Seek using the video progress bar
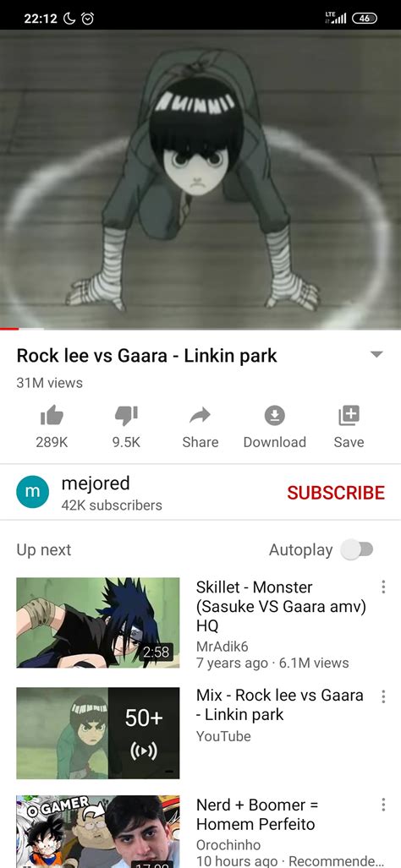Screen dimensions: 401x868 tap(200, 329)
